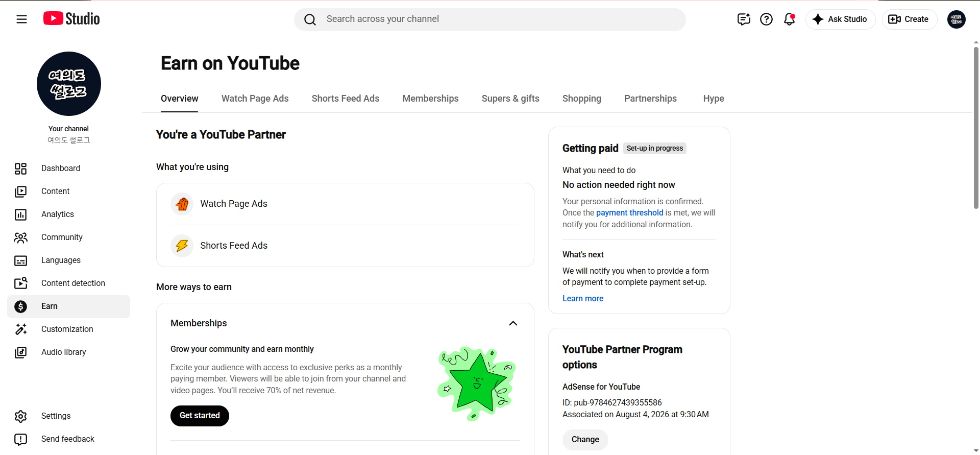Open the notifications bell
Viewport: 980px width, 455px height.
pyautogui.click(x=789, y=19)
